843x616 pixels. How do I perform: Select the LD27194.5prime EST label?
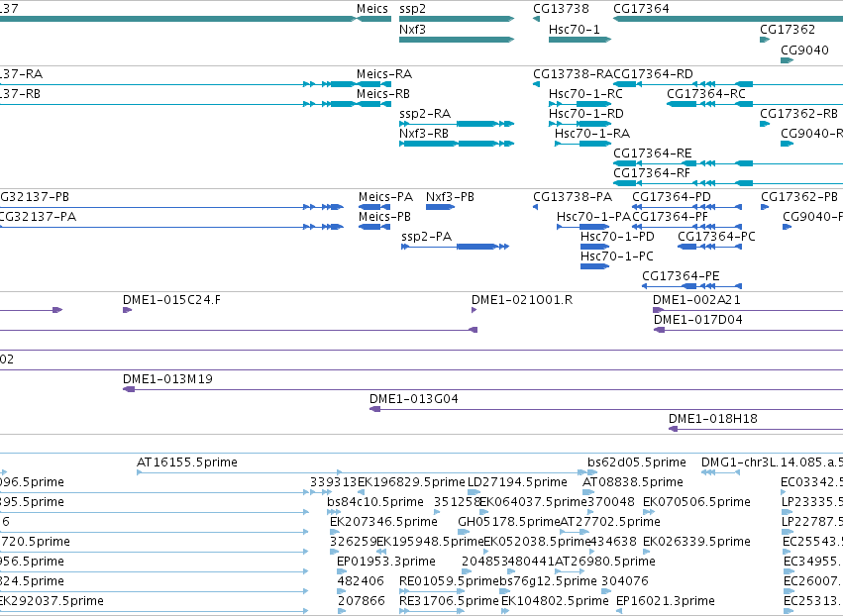click(x=517, y=482)
